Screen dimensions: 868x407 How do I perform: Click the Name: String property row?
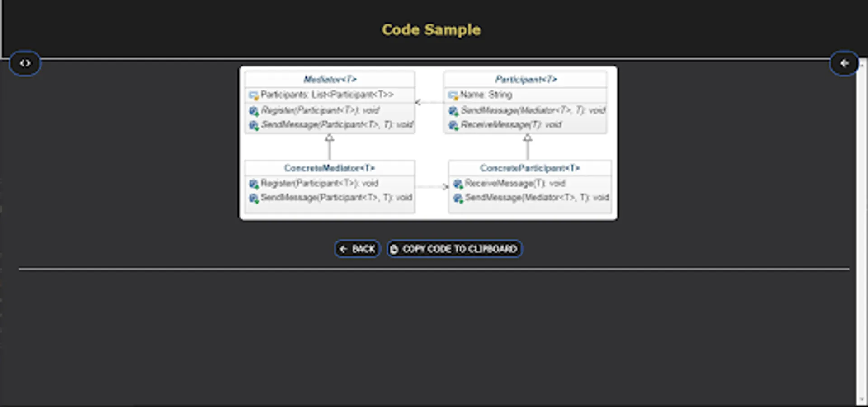point(525,95)
